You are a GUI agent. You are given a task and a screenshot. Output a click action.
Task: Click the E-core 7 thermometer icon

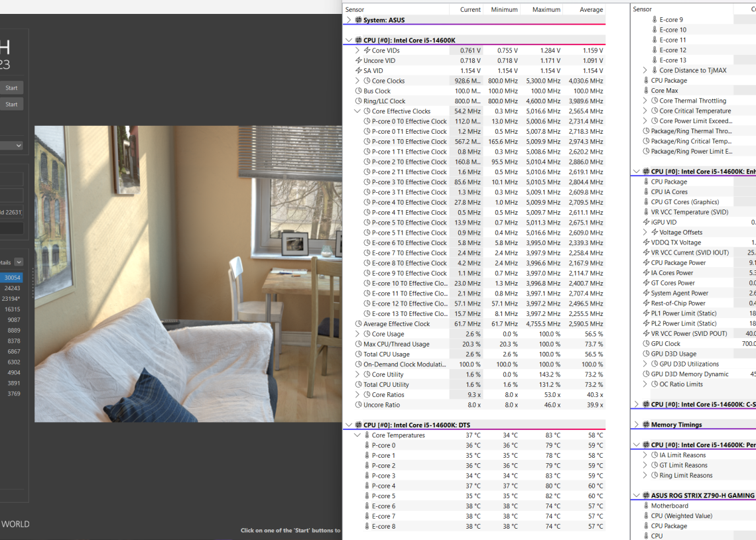[367, 516]
